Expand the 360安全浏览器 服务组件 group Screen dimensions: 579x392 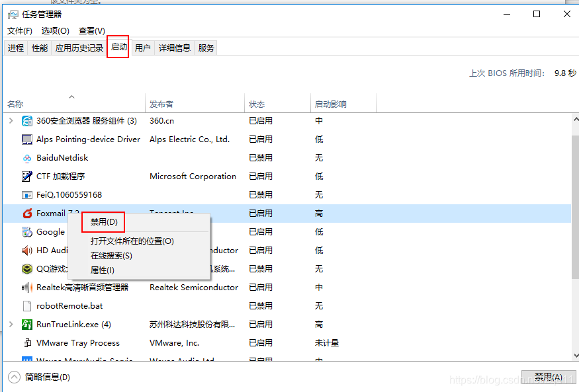click(11, 120)
